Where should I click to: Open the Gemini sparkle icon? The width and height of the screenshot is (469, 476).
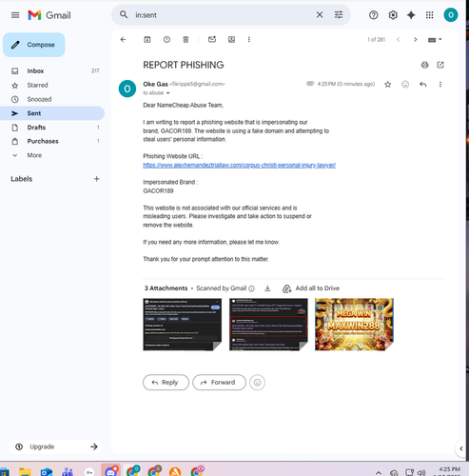click(x=411, y=15)
